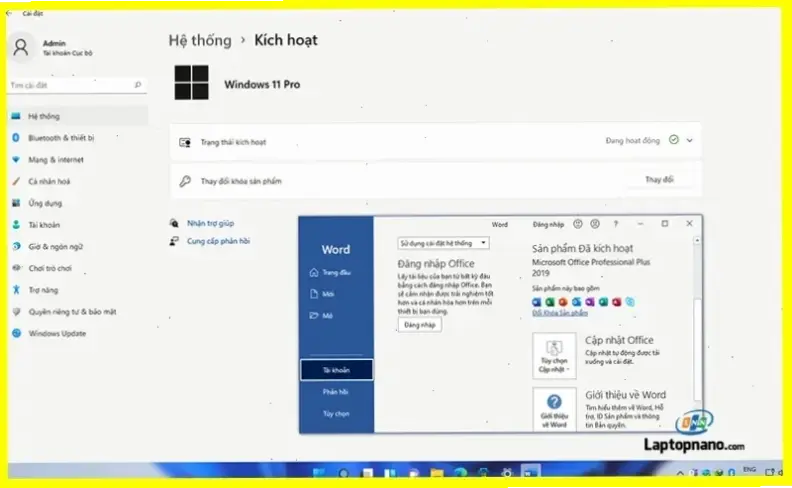Click the Tìm cài đặt search field
Screen dimensions: 792x488
pyautogui.click(x=75, y=86)
